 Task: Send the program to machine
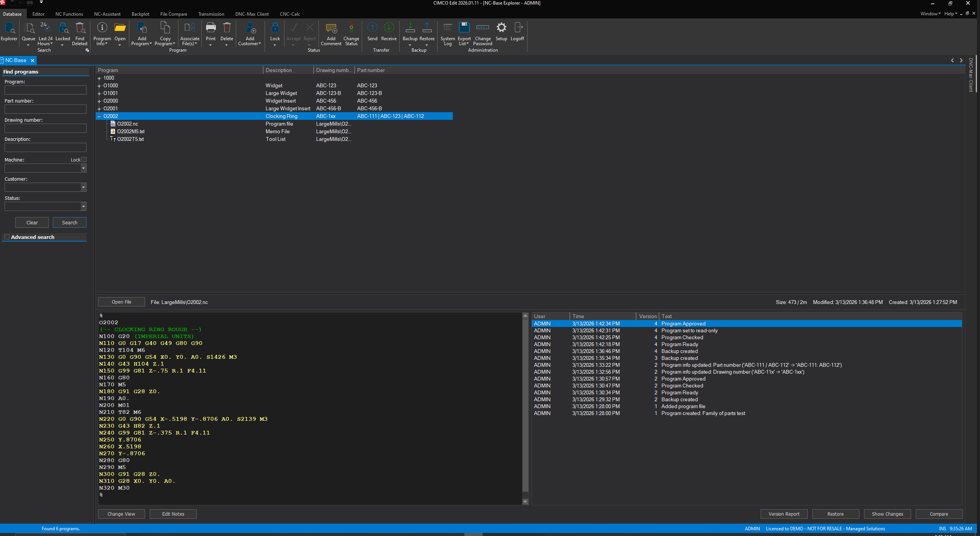[x=372, y=31]
